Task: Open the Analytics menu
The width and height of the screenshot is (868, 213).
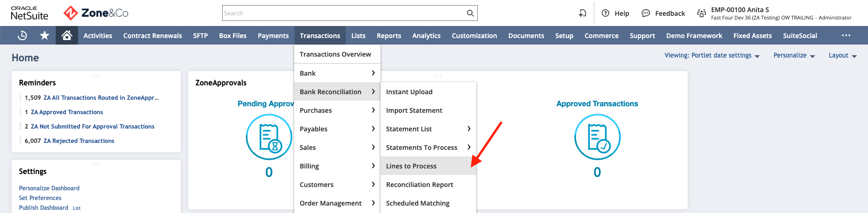Action: click(x=426, y=36)
